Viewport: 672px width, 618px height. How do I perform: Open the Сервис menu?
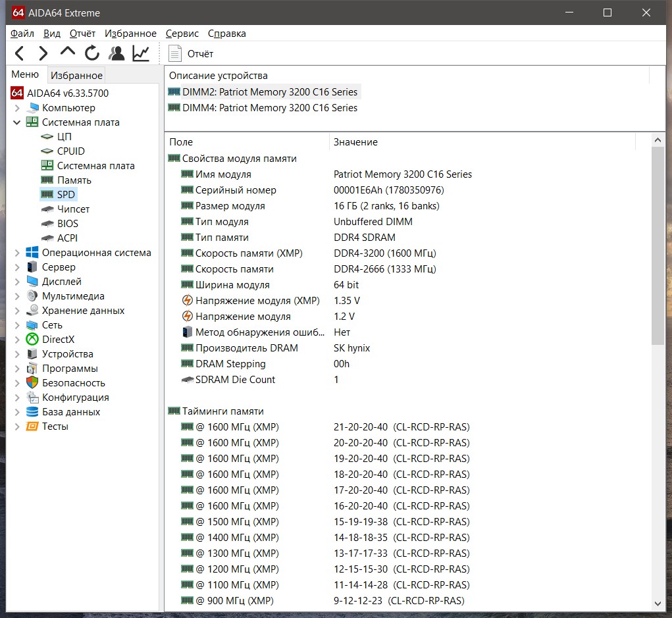coord(182,34)
